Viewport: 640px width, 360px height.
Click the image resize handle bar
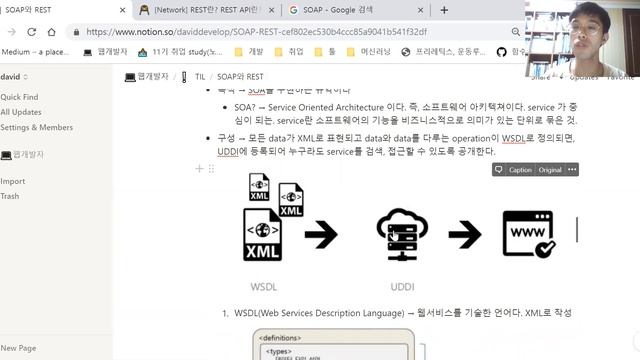point(577,230)
